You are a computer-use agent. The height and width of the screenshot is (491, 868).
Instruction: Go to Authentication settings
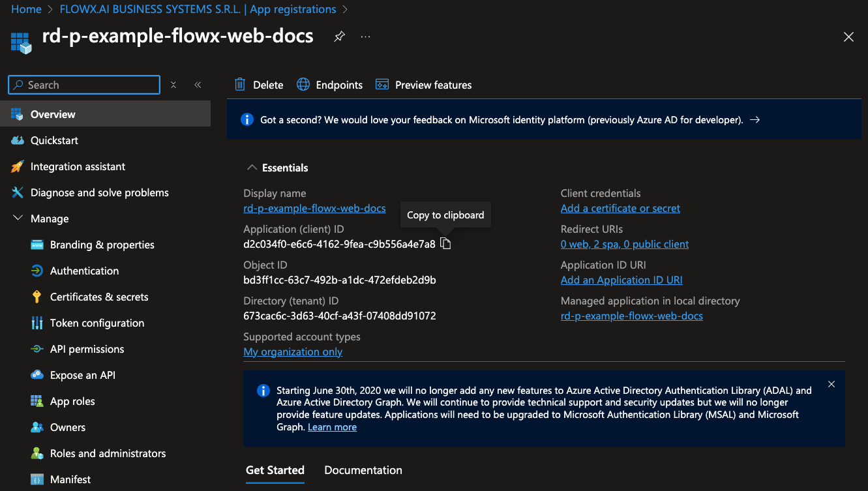[x=85, y=271]
